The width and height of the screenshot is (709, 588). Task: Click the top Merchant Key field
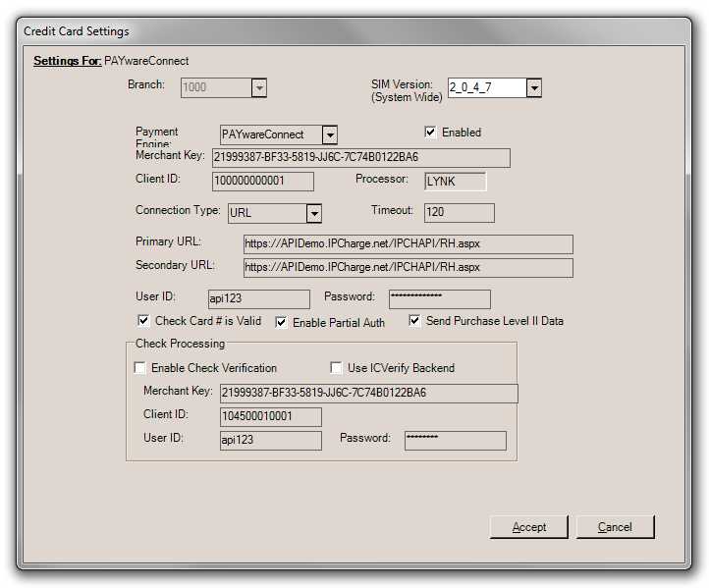point(360,158)
